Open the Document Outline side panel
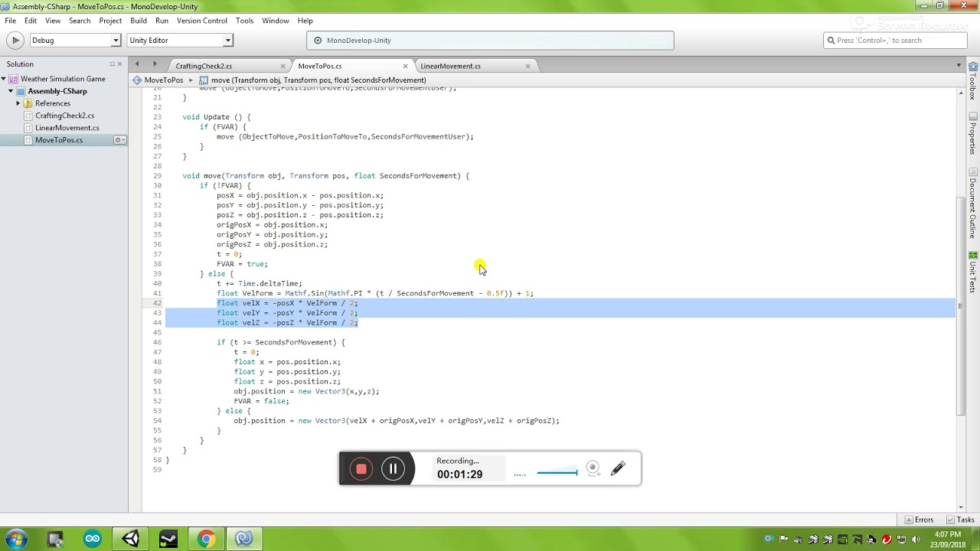Viewport: 980px width, 551px height. [x=973, y=203]
